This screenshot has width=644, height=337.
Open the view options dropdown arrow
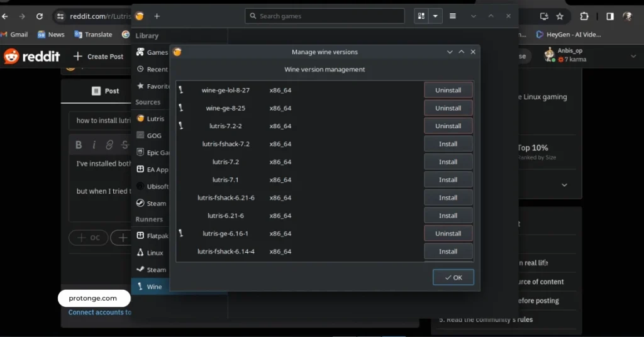tap(435, 16)
